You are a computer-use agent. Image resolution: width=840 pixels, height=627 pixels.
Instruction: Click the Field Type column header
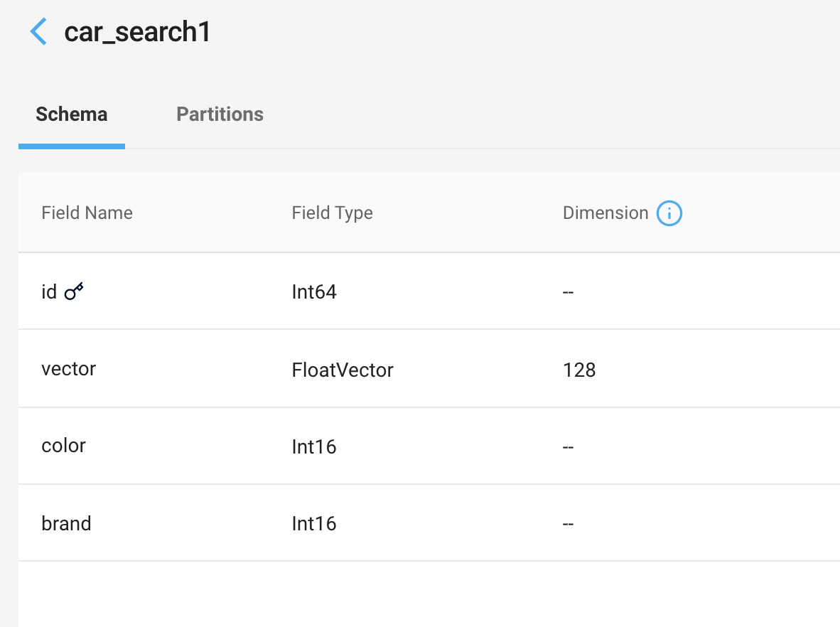click(332, 213)
